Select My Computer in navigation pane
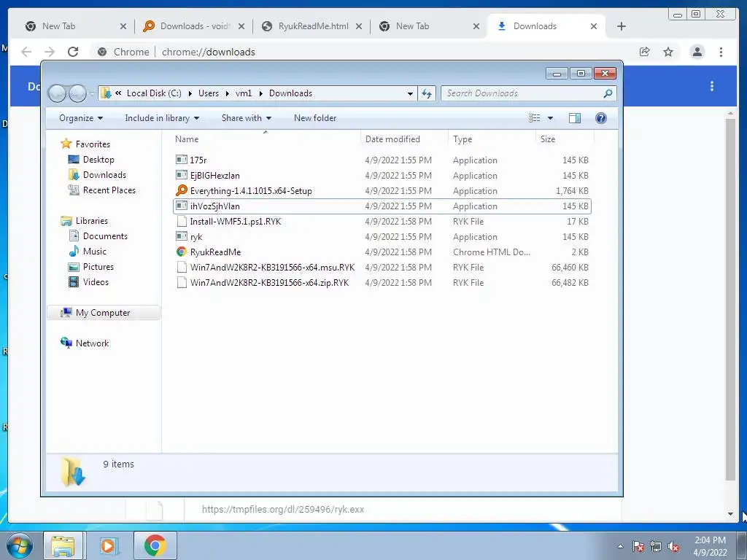This screenshot has height=560, width=747. tap(104, 312)
